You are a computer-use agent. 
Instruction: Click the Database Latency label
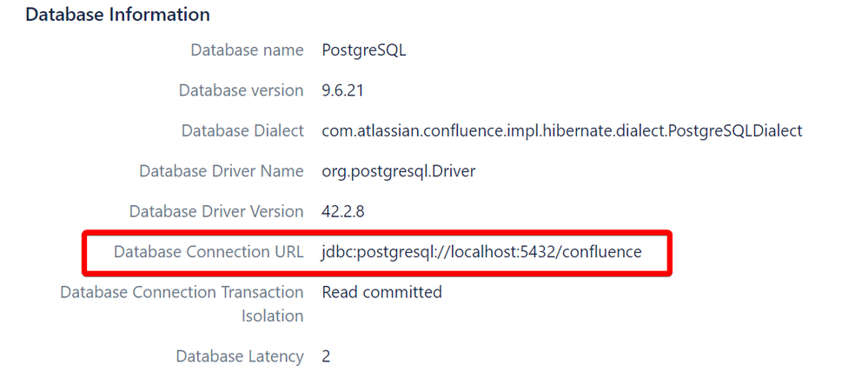click(240, 356)
